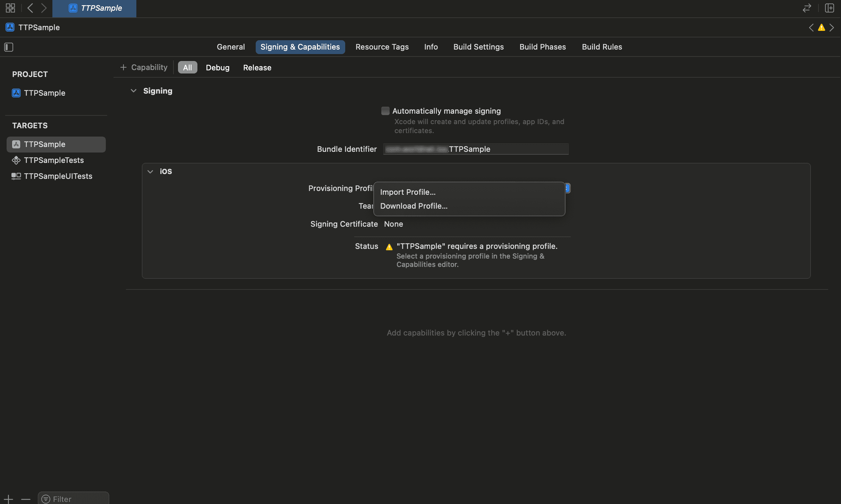
Task: Add an editor pane on the right
Action: point(830,8)
